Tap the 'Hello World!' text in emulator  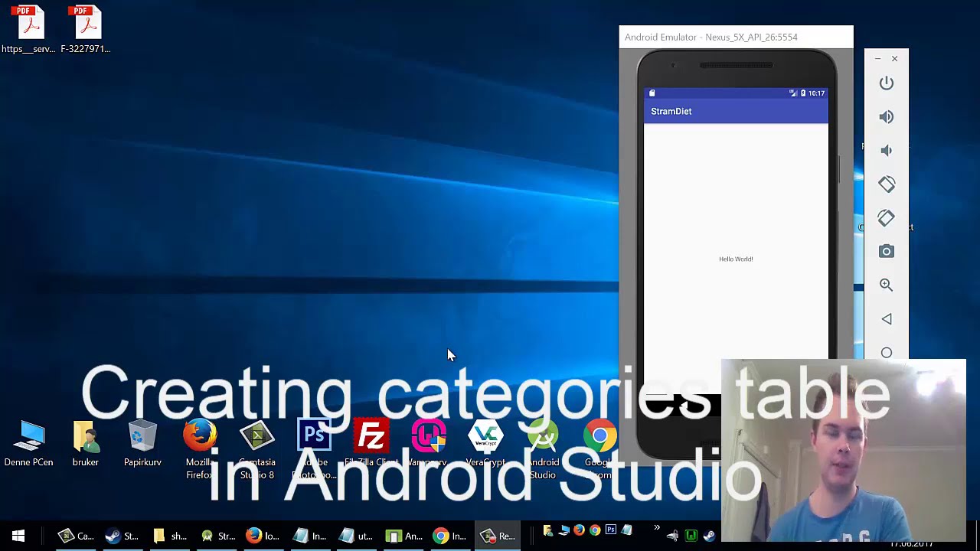(x=736, y=259)
